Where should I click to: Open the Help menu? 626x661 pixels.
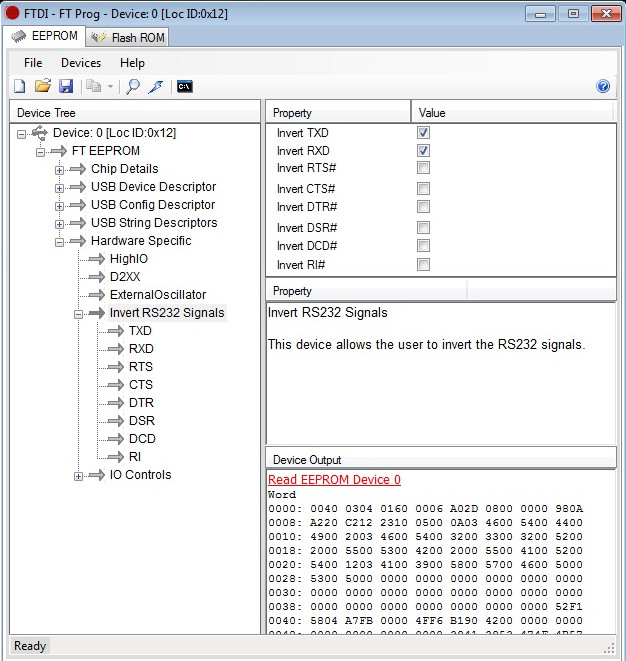pyautogui.click(x=132, y=63)
